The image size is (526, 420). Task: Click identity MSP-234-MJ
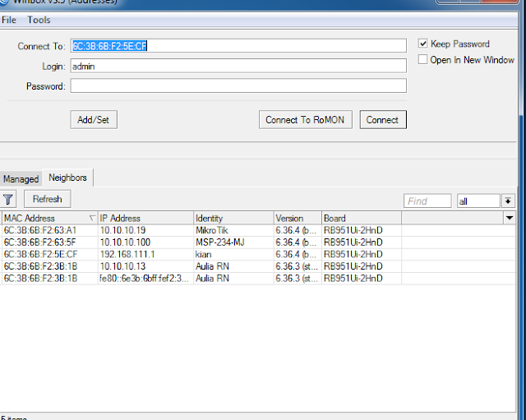220,242
